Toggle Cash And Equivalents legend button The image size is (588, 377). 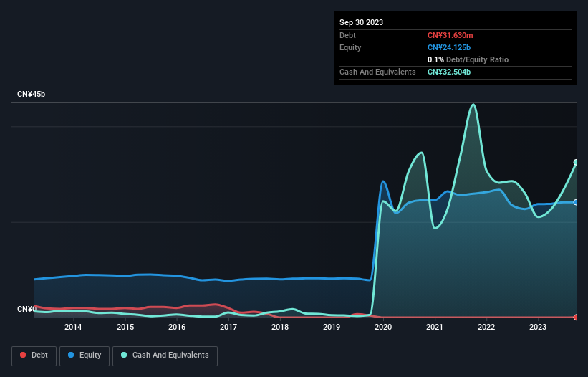click(165, 355)
